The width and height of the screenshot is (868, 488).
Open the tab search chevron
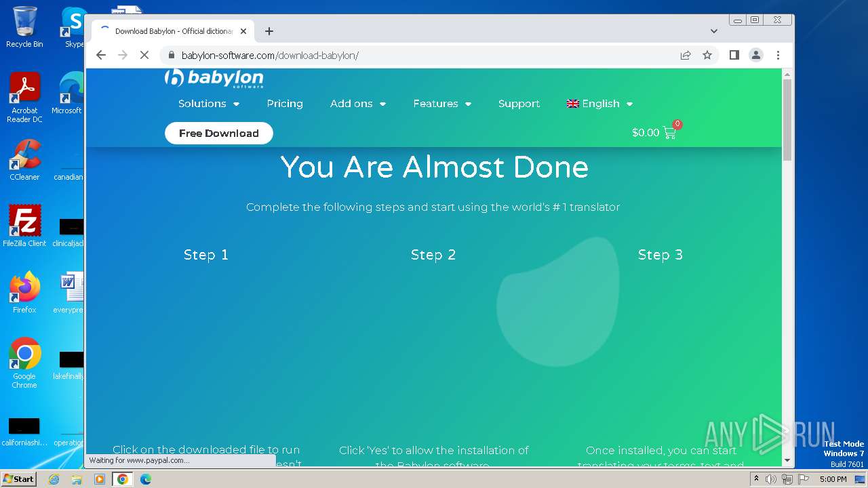(713, 31)
